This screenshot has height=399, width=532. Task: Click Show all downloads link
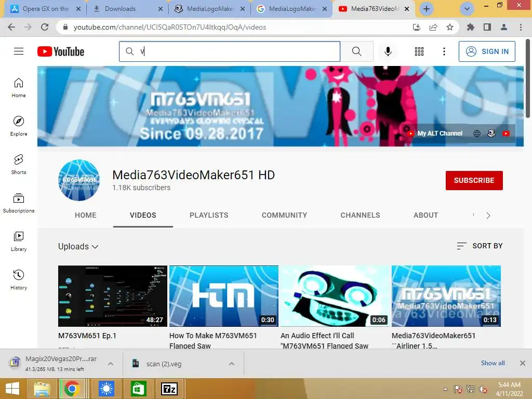(x=493, y=363)
